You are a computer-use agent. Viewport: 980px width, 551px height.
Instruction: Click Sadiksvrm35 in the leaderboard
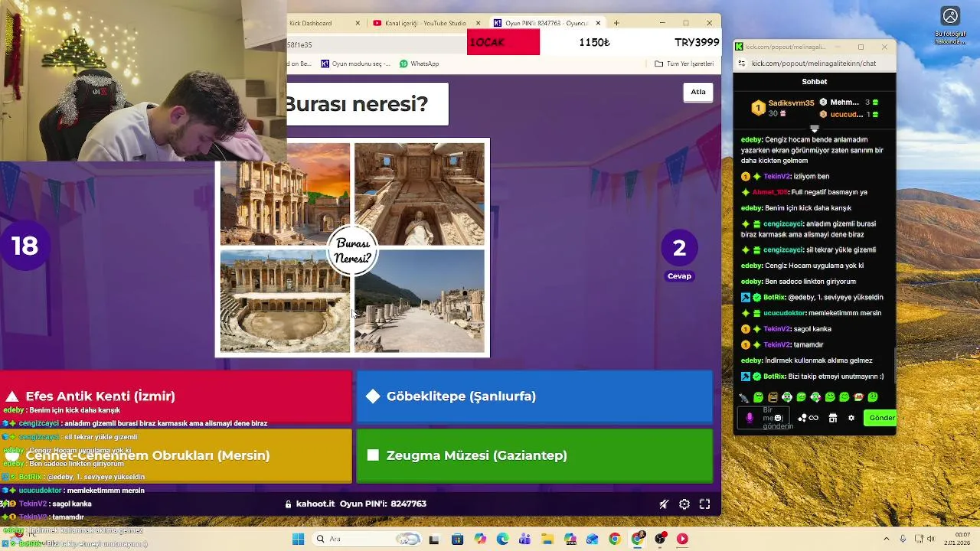(791, 103)
